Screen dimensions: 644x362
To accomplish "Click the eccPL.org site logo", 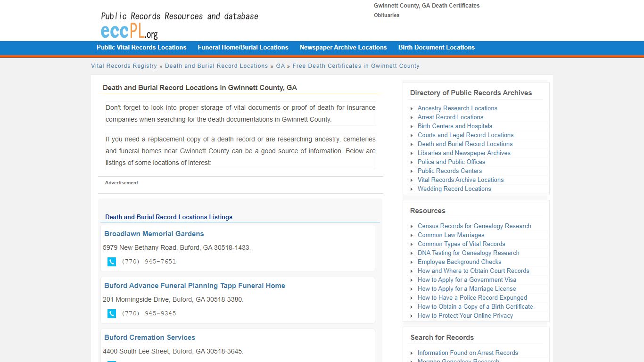I will coord(129,31).
